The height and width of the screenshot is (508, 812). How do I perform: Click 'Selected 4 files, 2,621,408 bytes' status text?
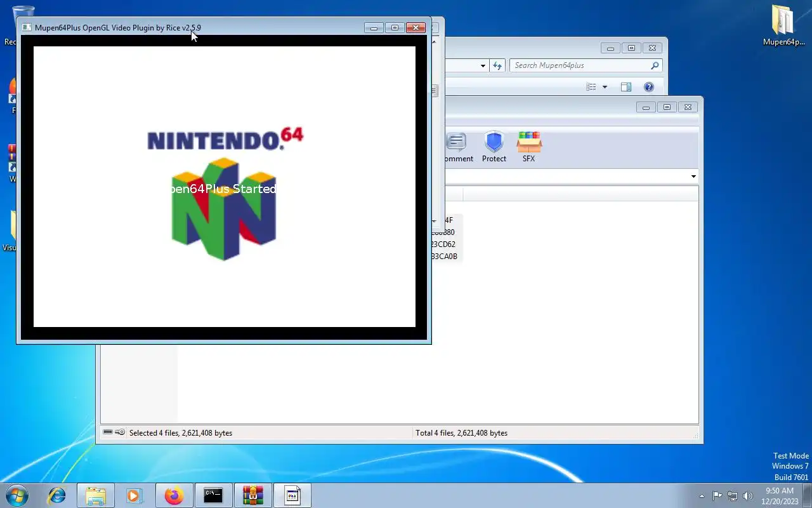click(x=181, y=433)
